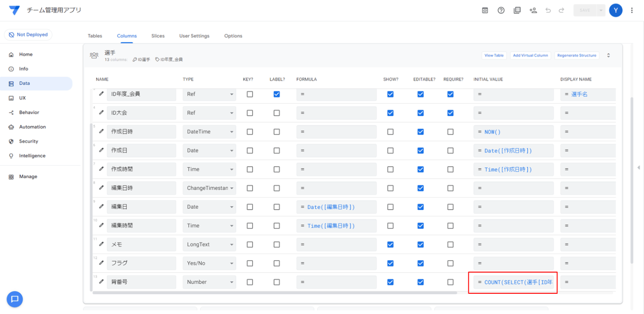Open TYPE dropdown for ID年度_会員 (Ref)
This screenshot has width=644, height=314.
209,94
